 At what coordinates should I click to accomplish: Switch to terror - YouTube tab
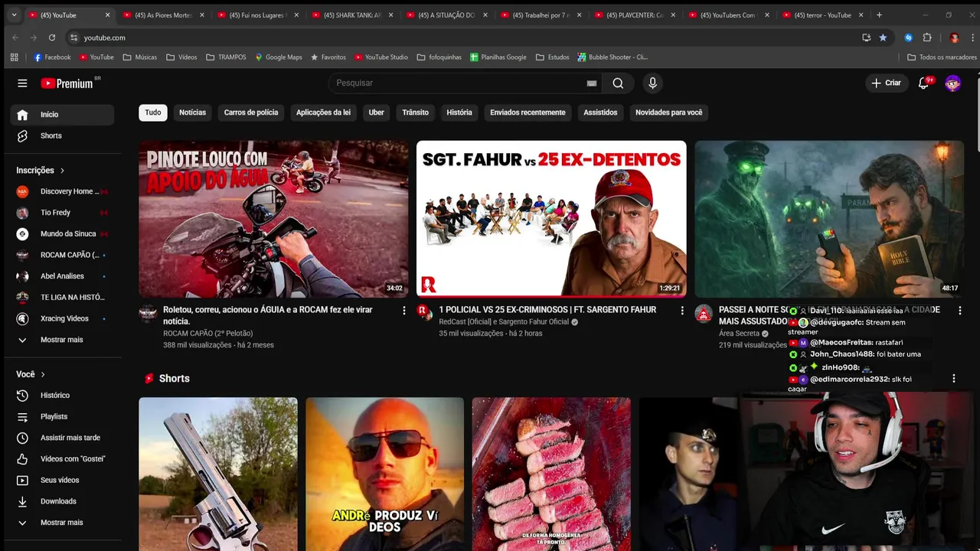pos(822,15)
